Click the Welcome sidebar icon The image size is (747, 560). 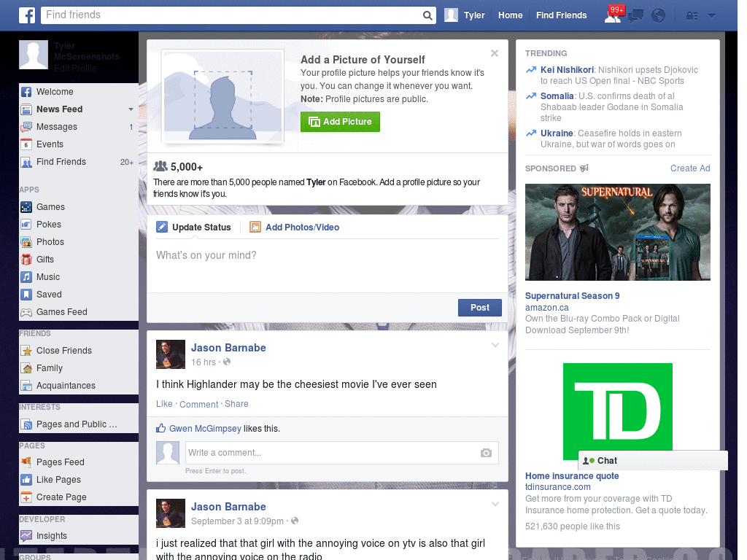(x=26, y=92)
